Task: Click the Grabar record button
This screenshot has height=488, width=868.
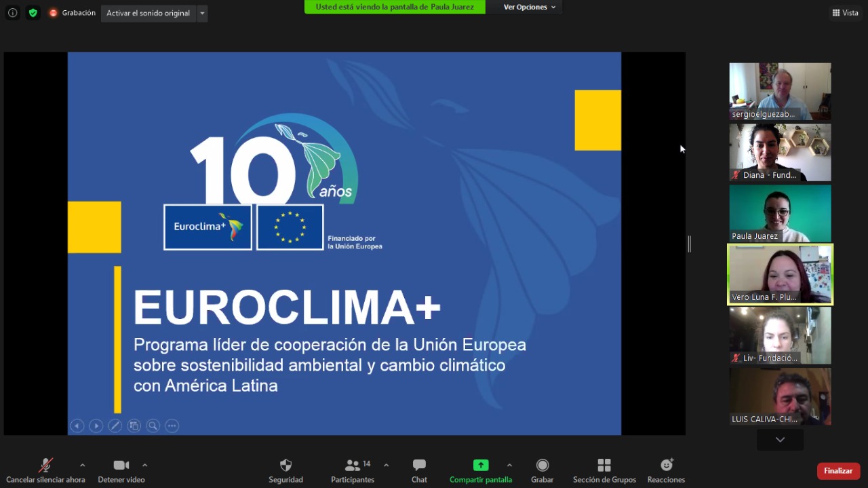Action: (x=542, y=471)
